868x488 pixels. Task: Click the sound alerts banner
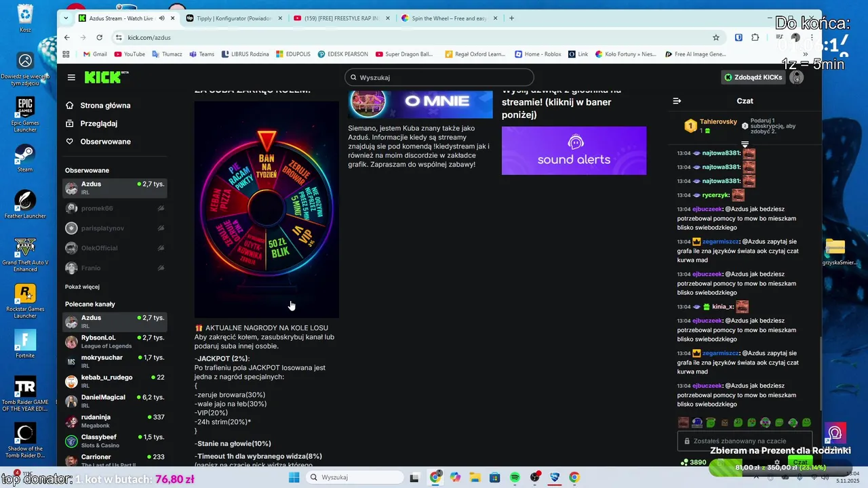pyautogui.click(x=574, y=150)
